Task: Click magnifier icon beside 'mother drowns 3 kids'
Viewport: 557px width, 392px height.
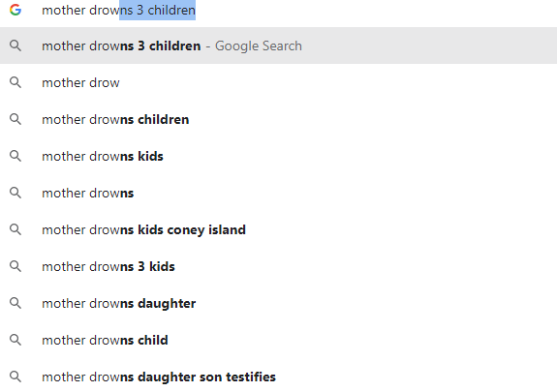Action: point(15,266)
